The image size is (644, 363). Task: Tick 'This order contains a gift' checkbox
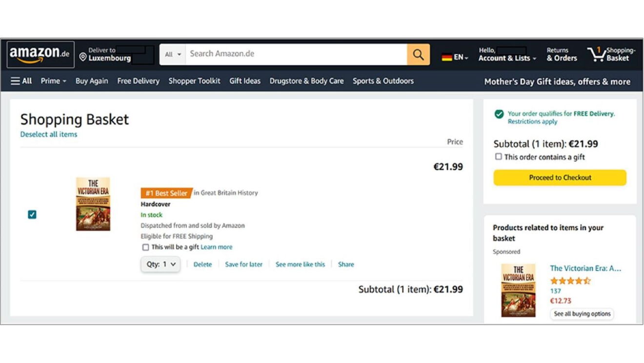(498, 157)
